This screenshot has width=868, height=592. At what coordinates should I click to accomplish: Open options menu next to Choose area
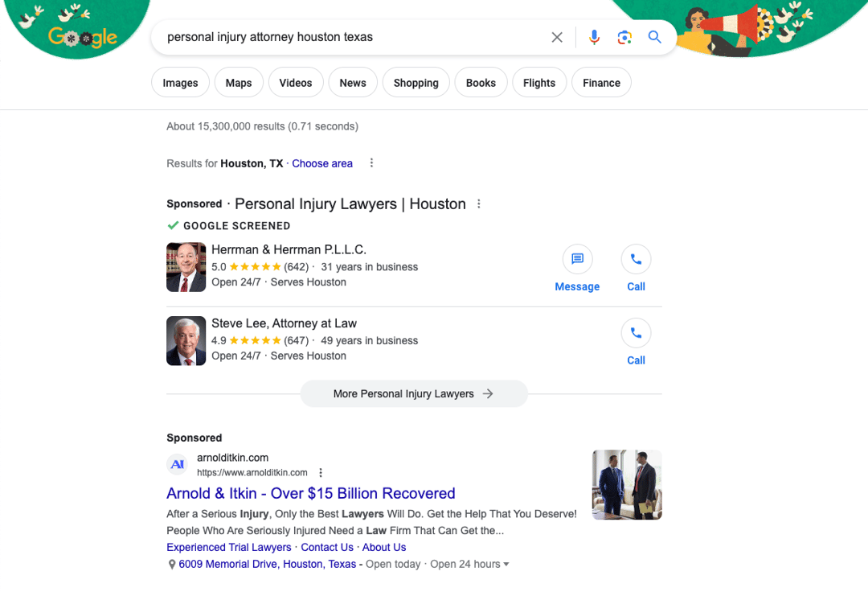(371, 162)
